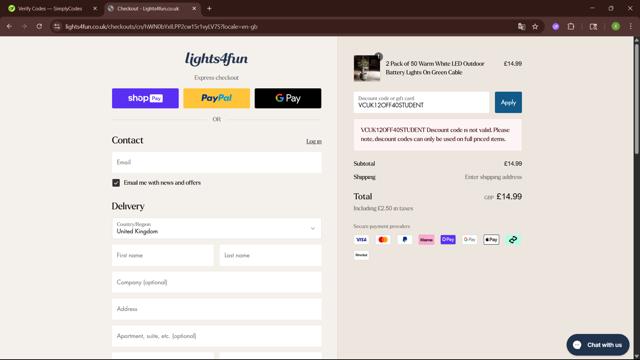Click the pink Klarna payment icon

point(426,240)
